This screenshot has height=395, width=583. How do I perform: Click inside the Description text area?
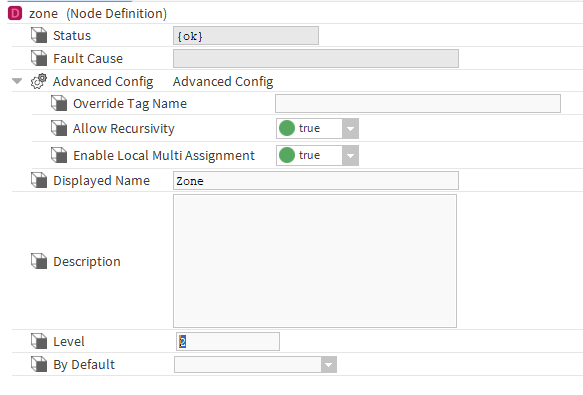pos(315,261)
